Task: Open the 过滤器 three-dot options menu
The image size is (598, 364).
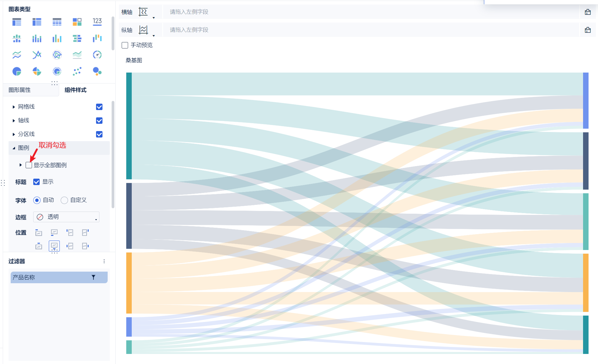Action: [104, 261]
